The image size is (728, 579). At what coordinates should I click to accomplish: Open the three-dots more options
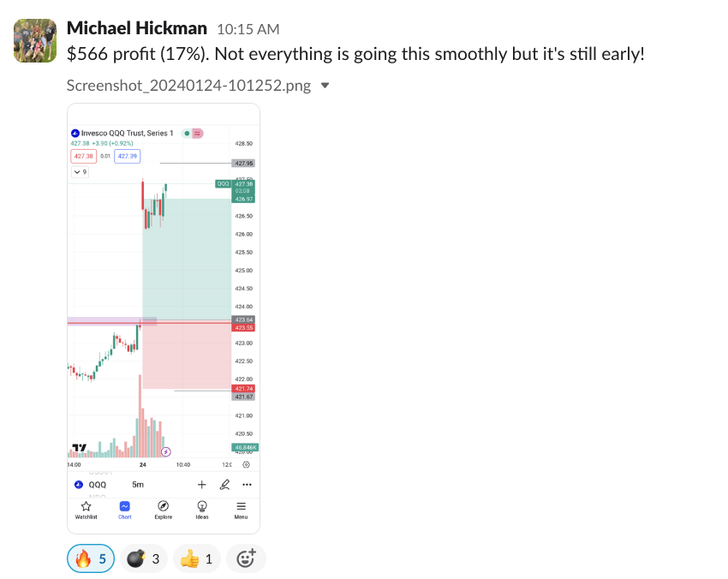point(247,485)
